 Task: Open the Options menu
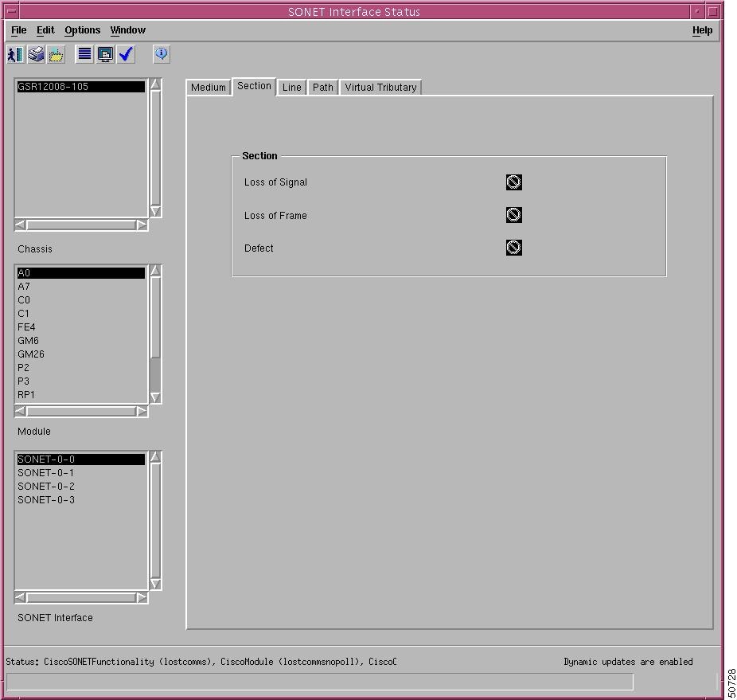tap(82, 30)
